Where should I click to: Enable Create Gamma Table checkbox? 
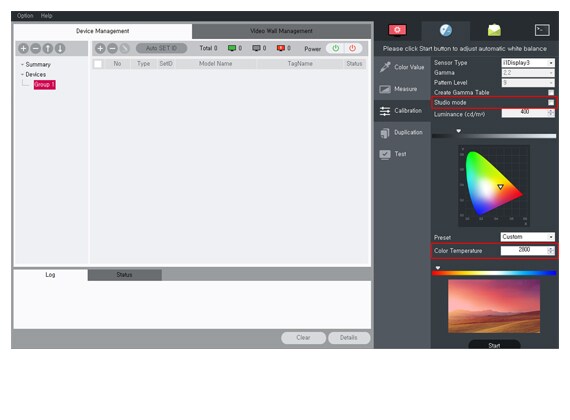coord(551,93)
